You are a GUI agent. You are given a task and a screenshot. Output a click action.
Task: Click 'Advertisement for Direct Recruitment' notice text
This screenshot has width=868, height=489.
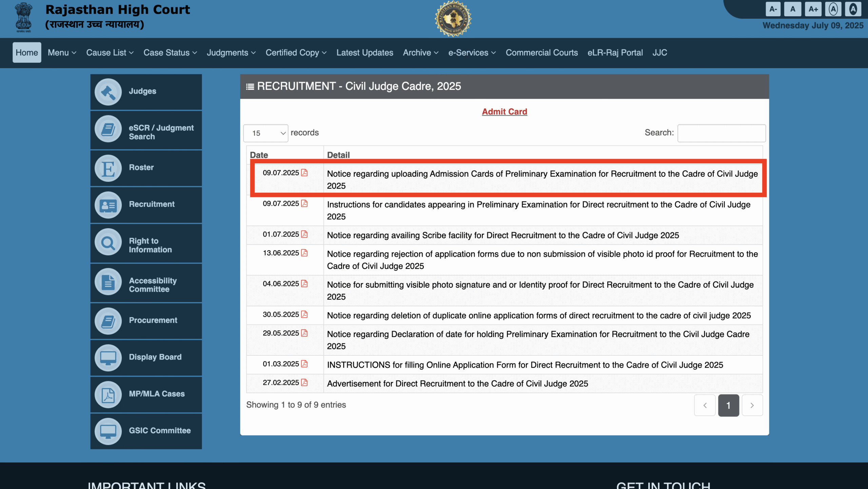[457, 384]
